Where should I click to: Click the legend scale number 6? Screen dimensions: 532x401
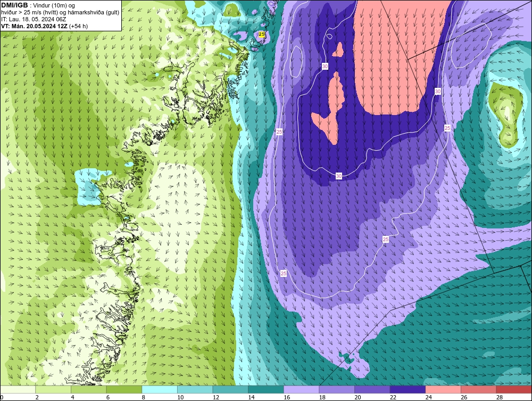point(108,397)
